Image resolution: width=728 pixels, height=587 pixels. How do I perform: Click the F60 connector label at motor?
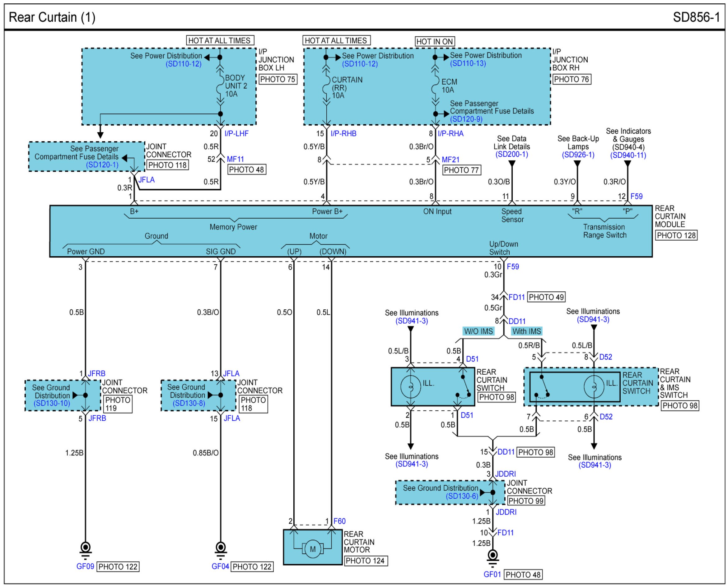point(339,521)
